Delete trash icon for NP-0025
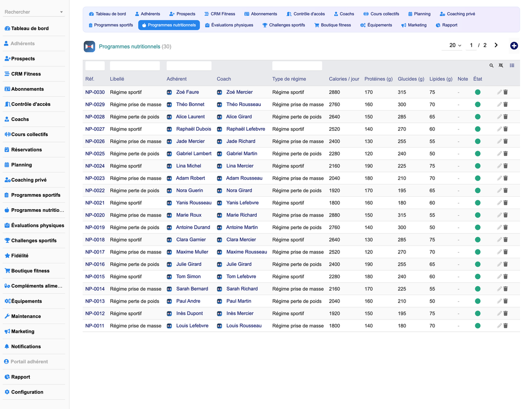Screen dimensions: 532x409 (x=505, y=154)
